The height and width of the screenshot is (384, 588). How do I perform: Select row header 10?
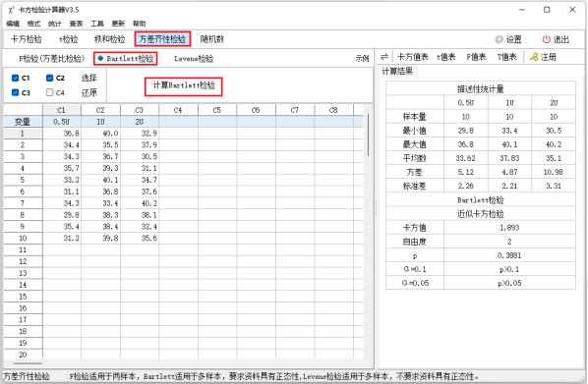click(23, 239)
